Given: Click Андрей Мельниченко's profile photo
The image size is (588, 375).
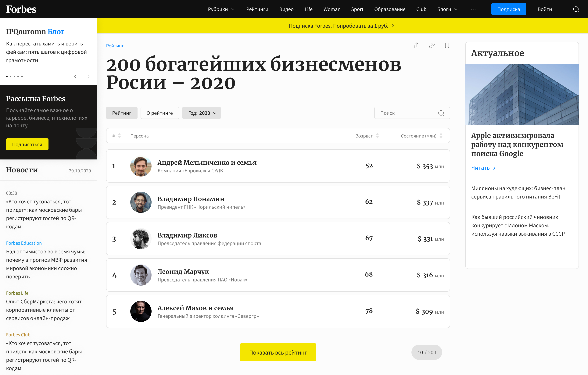Looking at the screenshot, I should [141, 166].
